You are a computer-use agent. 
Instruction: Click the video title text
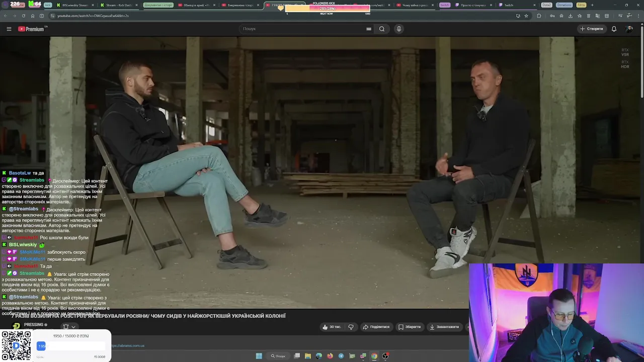tap(148, 316)
